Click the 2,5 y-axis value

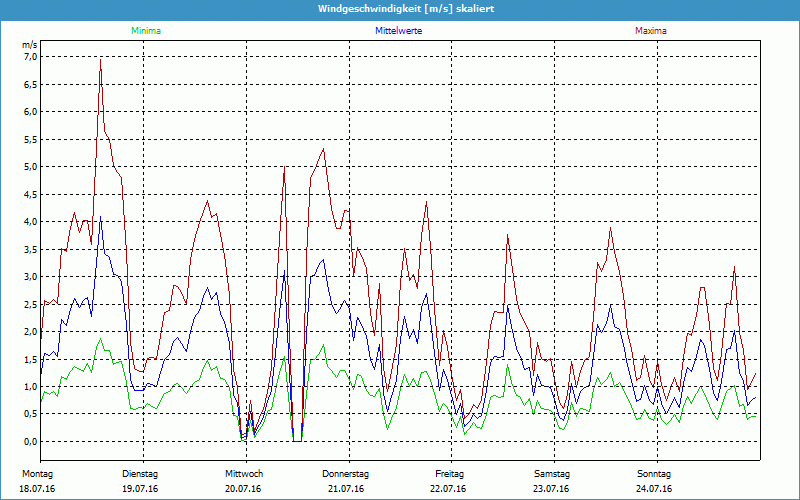click(31, 305)
